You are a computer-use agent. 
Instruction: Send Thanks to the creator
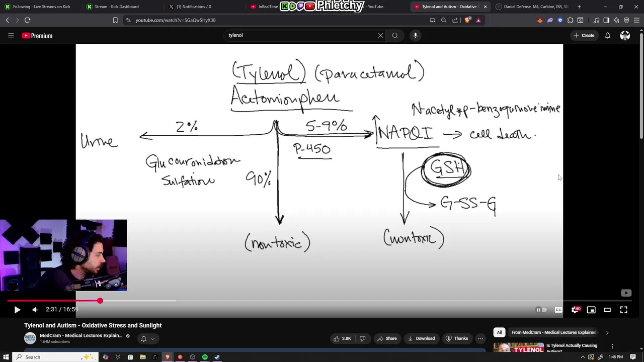(457, 338)
